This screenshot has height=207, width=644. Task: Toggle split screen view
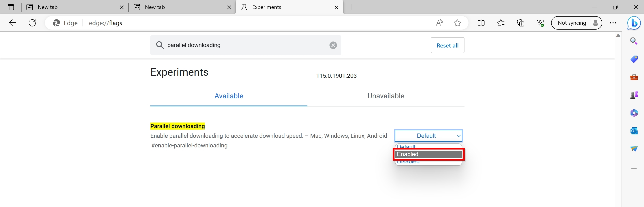[x=481, y=23]
